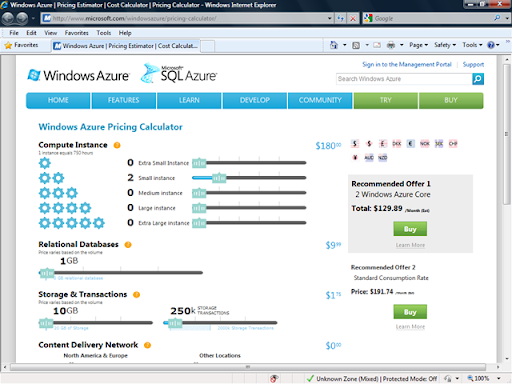The width and height of the screenshot is (512, 384).
Task: Open the Safety dropdown in toolbar
Action: coord(445,45)
